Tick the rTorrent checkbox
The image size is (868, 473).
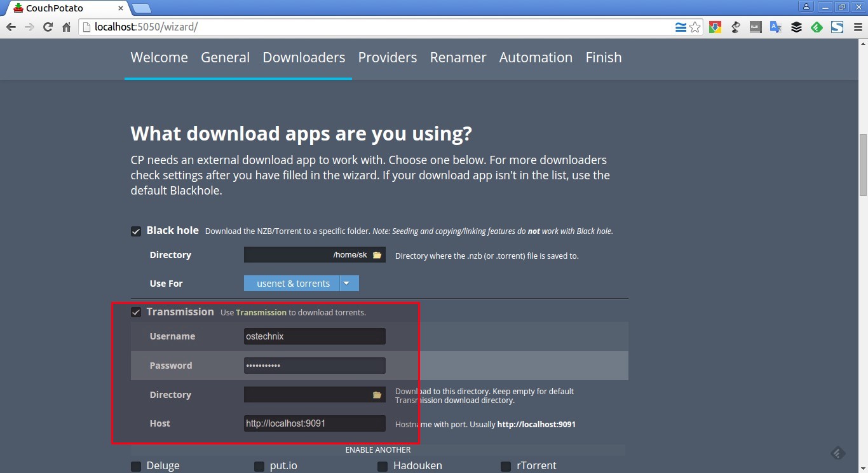506,467
